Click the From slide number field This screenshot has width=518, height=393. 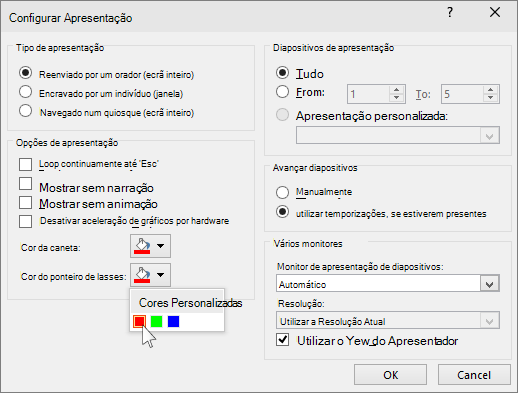368,94
